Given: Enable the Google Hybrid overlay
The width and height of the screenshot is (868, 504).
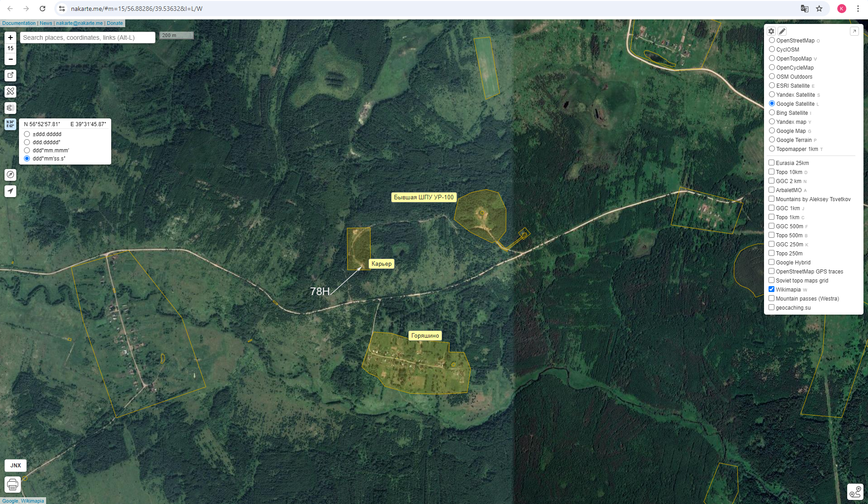Looking at the screenshot, I should pyautogui.click(x=771, y=262).
